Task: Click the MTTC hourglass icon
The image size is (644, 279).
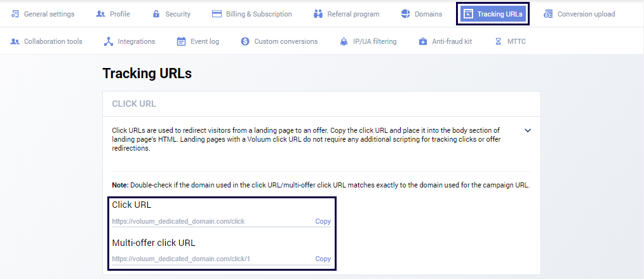Action: point(498,42)
